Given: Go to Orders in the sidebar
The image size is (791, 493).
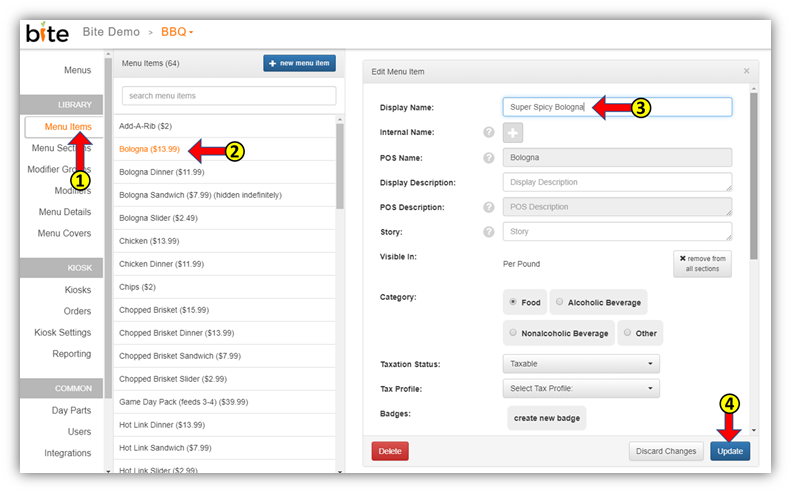Looking at the screenshot, I should pos(77,311).
